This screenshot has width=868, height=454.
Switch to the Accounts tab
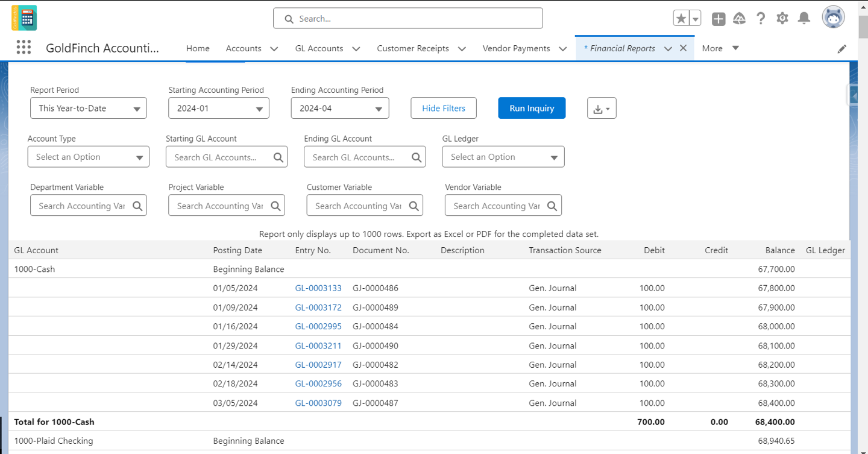244,48
